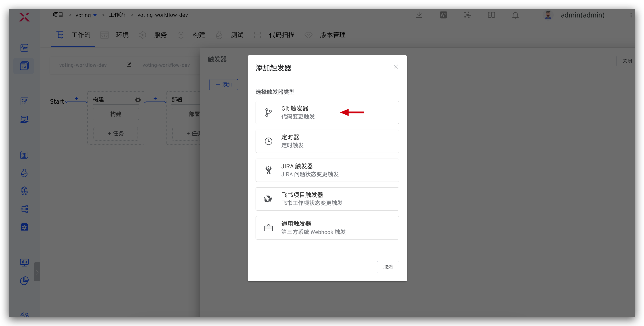Select the generic Webhook trigger

[x=327, y=228]
